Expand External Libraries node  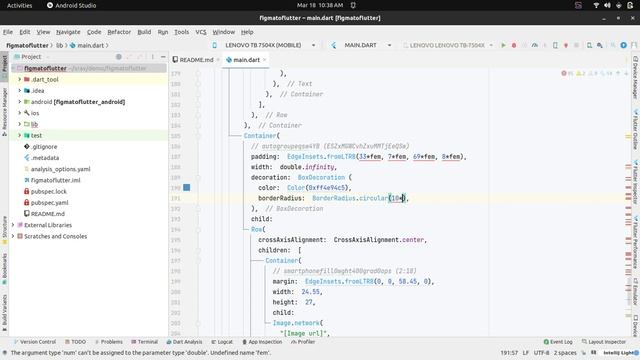pos(13,225)
